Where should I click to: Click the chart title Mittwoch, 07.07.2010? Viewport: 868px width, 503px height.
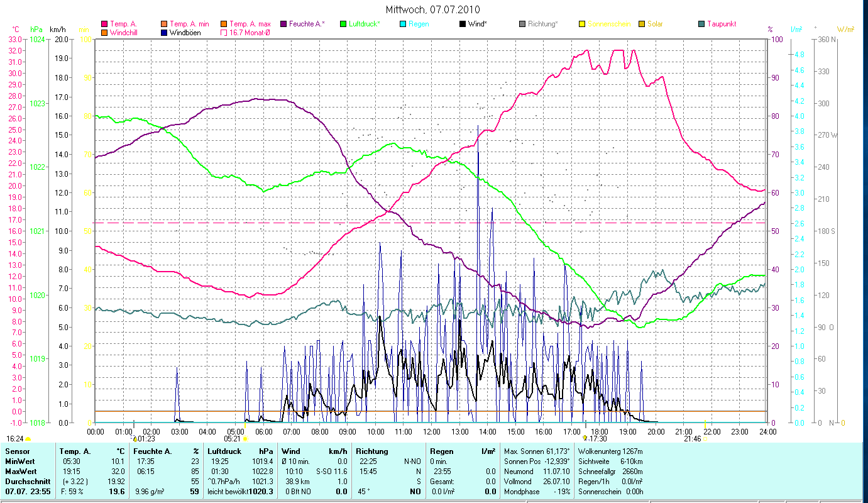click(x=432, y=9)
